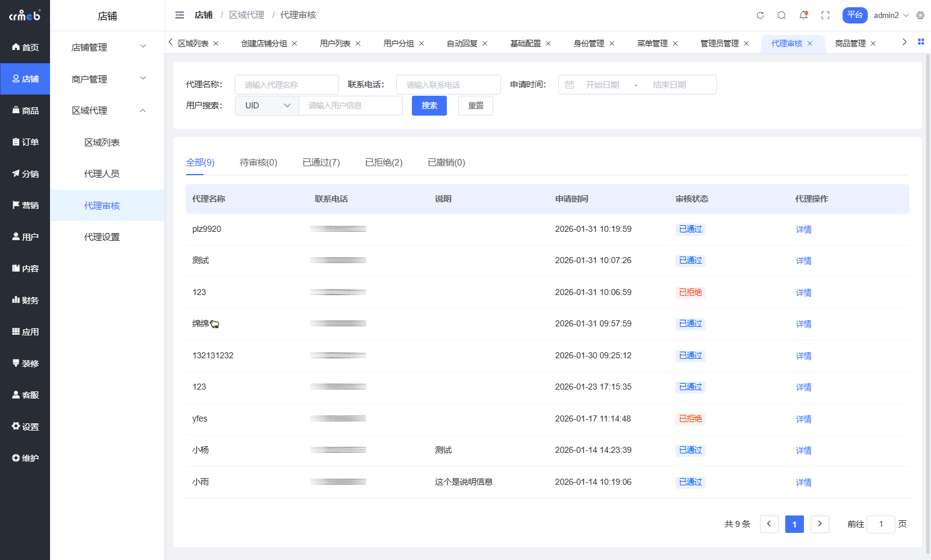Viewport: 931px width, 560px height.
Task: Open the search magnifier icon in header
Action: [782, 16]
